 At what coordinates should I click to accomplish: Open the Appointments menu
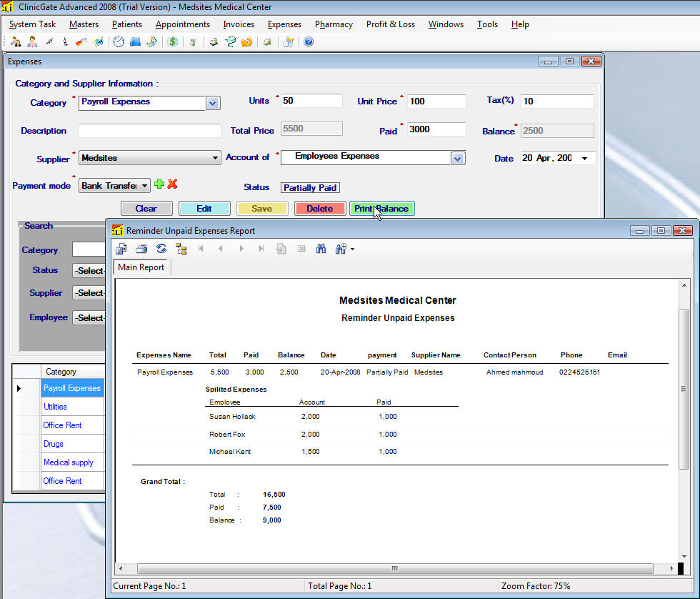pyautogui.click(x=183, y=24)
